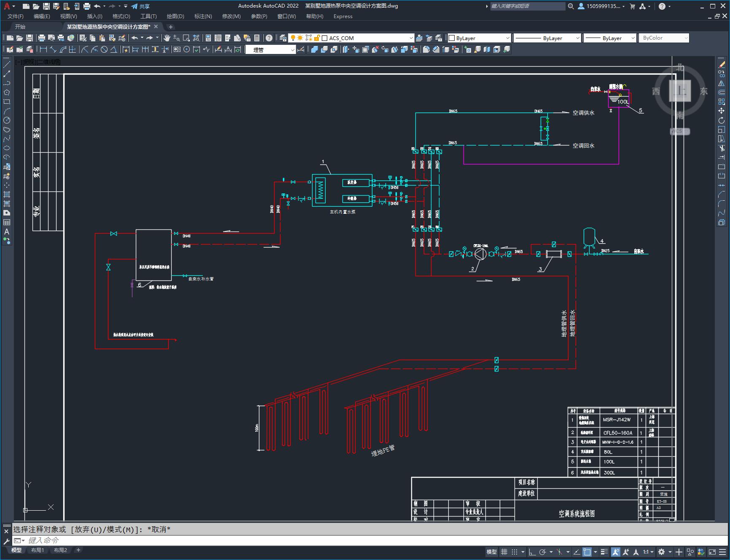Toggle clean screen in status bar
This screenshot has width=730, height=560.
click(x=712, y=552)
